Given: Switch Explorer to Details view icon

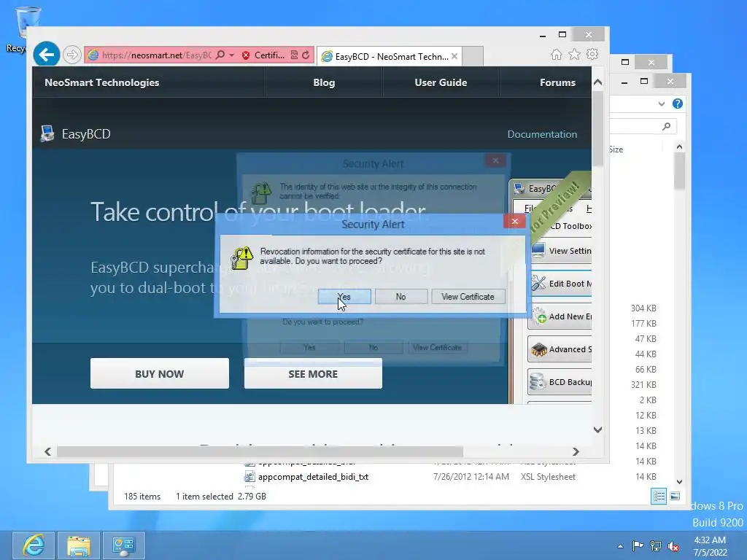Looking at the screenshot, I should (659, 496).
